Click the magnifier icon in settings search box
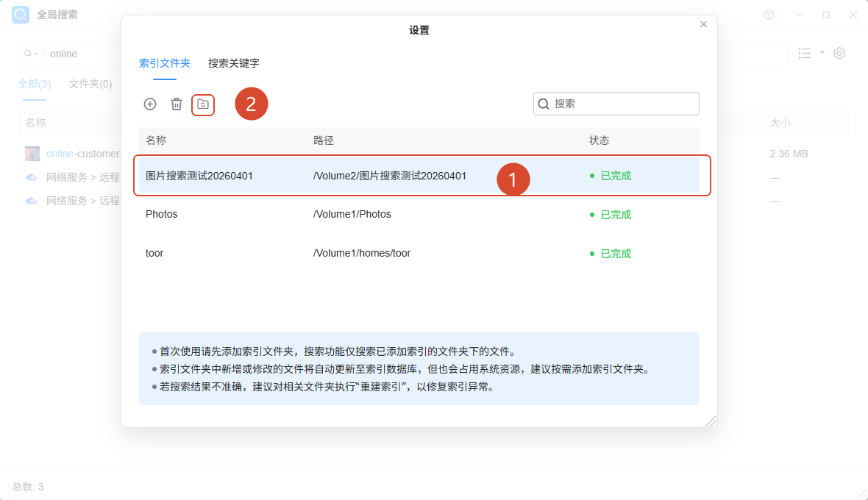This screenshot has width=868, height=500. click(544, 104)
